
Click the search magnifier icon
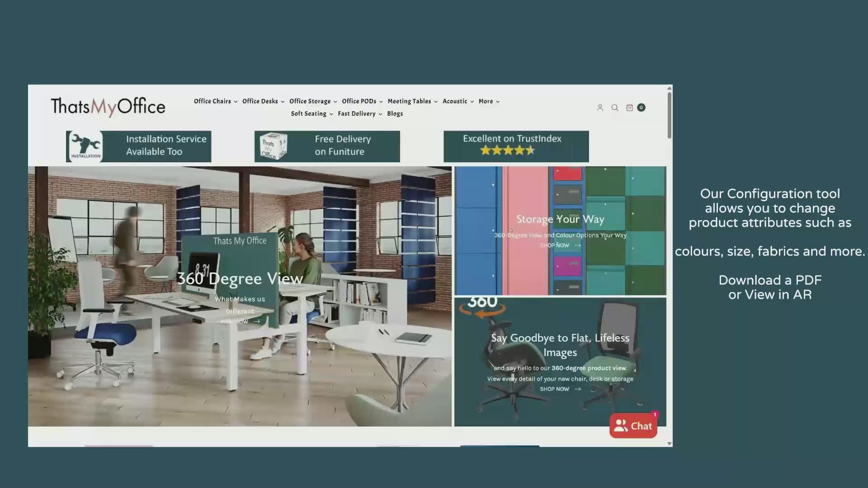click(x=615, y=108)
